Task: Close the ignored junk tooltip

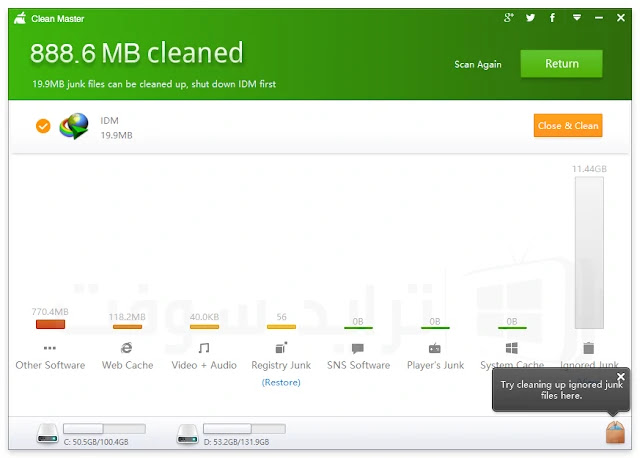Action: (621, 376)
